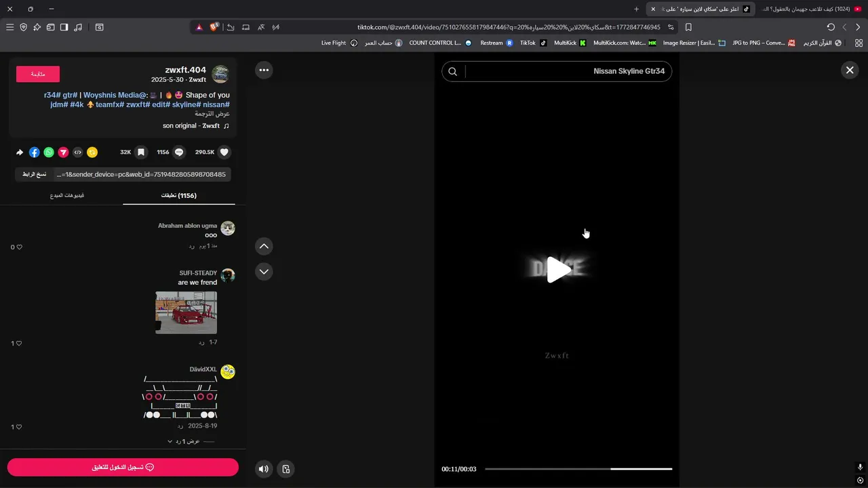Image resolution: width=868 pixels, height=488 pixels.
Task: Play the video with the center play button
Action: 557,270
